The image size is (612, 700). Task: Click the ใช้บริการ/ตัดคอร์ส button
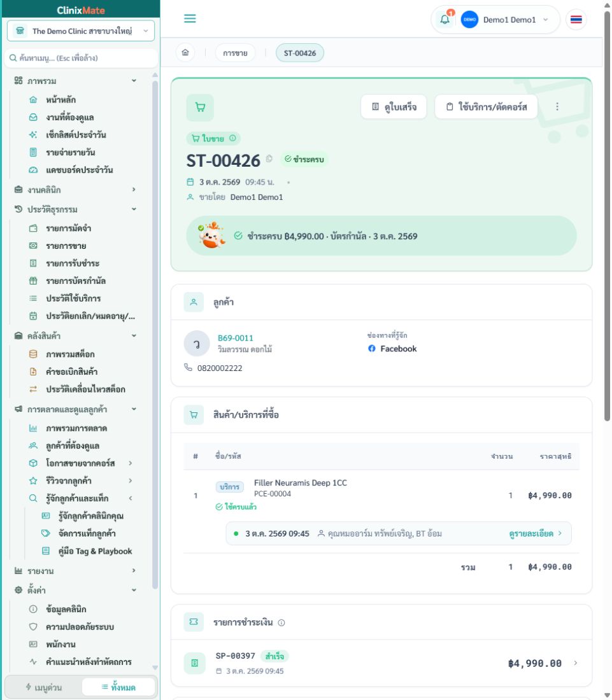(486, 107)
